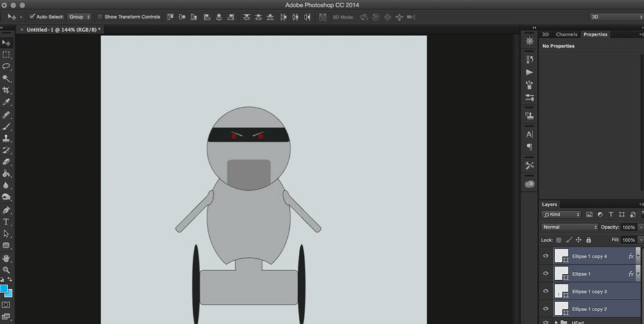Disable the Auto-Select checkbox

pos(32,17)
